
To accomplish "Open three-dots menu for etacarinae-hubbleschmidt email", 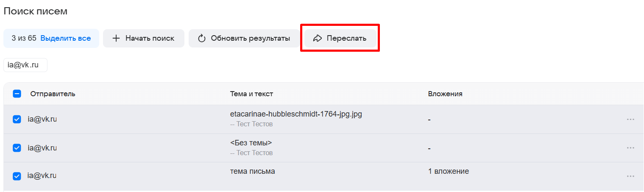I will (x=630, y=120).
